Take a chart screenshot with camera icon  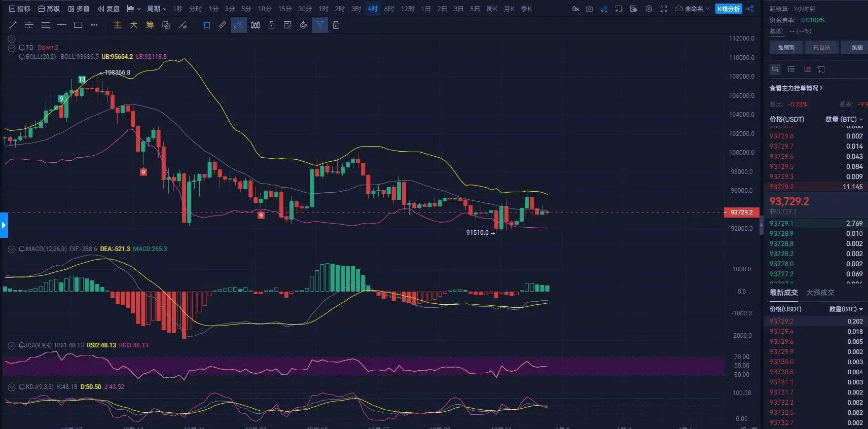point(589,9)
